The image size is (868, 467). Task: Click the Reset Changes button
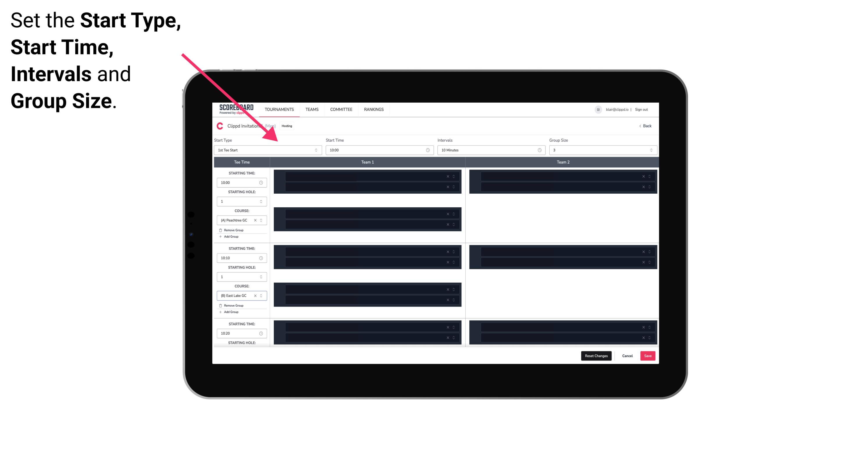[596, 355]
